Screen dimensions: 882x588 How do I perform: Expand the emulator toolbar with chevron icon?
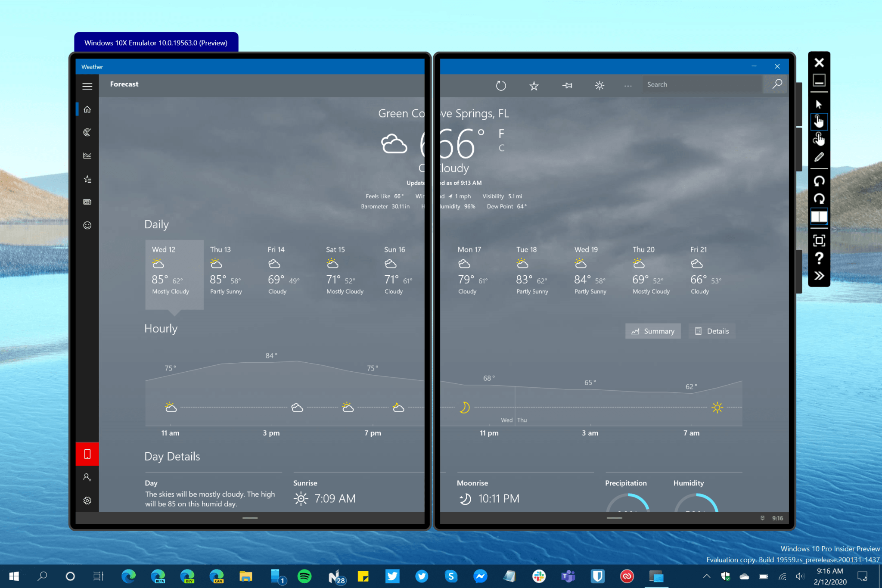819,276
